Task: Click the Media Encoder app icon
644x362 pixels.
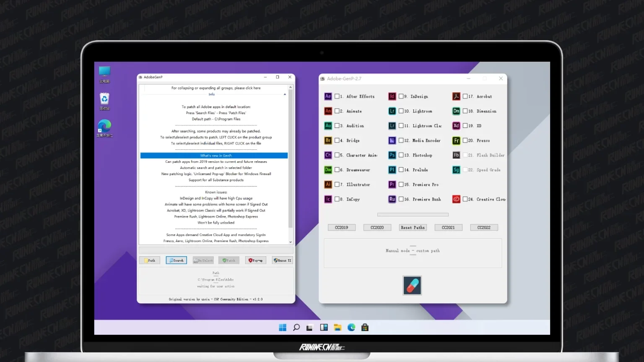Action: coord(392,141)
